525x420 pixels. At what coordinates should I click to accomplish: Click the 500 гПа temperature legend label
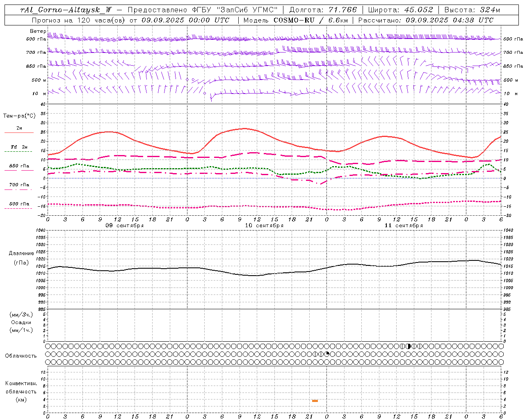(19, 204)
